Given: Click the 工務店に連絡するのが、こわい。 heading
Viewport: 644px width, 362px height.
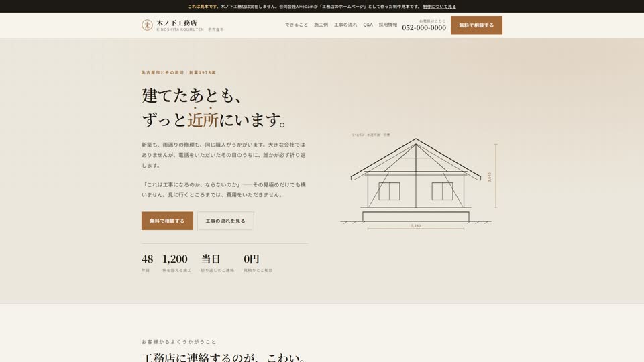Looking at the screenshot, I should (x=225, y=357).
